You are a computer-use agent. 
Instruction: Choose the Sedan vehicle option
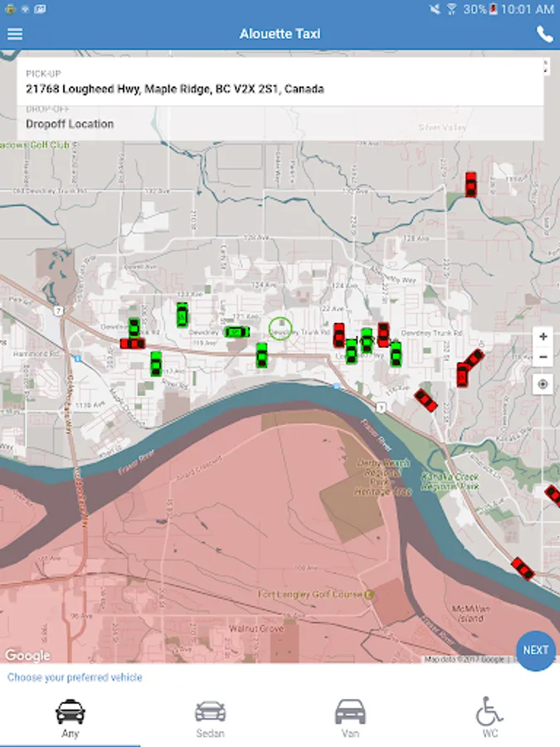(210, 719)
